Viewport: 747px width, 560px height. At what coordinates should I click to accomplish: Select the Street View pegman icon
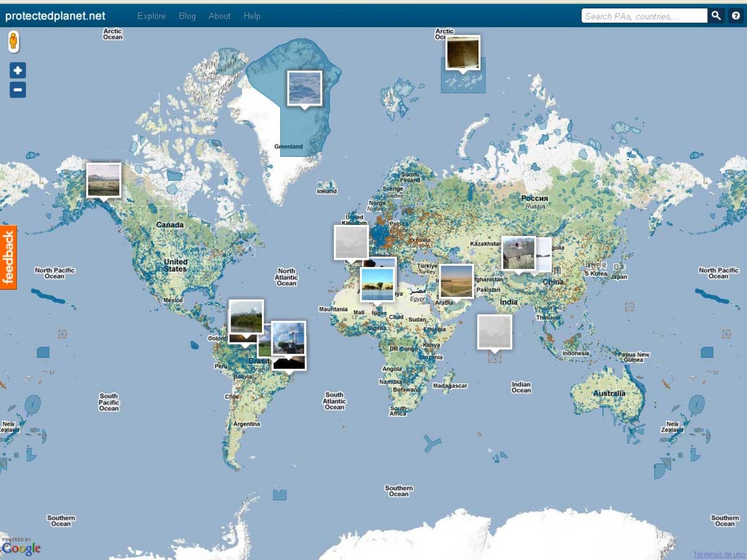tap(14, 41)
